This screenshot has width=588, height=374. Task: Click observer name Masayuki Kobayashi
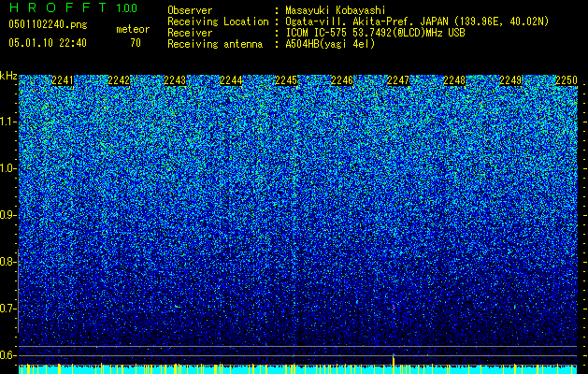pos(336,10)
